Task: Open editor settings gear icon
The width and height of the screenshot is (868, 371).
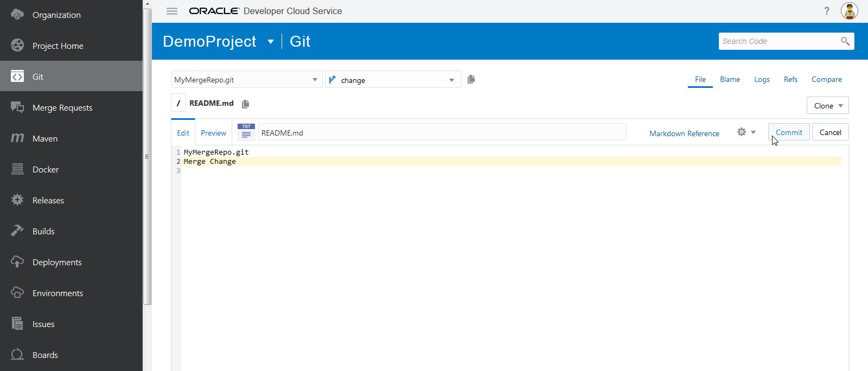Action: click(742, 132)
